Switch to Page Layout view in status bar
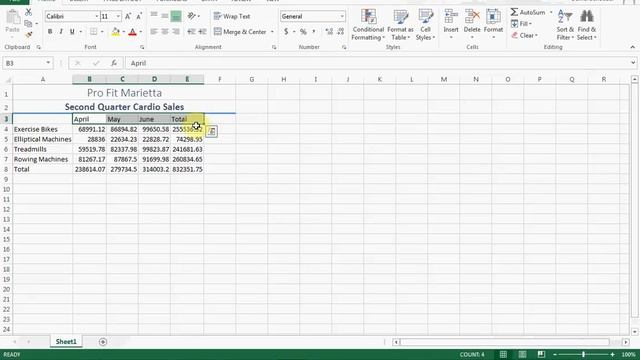Screen dimensions: 640x360 [522, 354]
